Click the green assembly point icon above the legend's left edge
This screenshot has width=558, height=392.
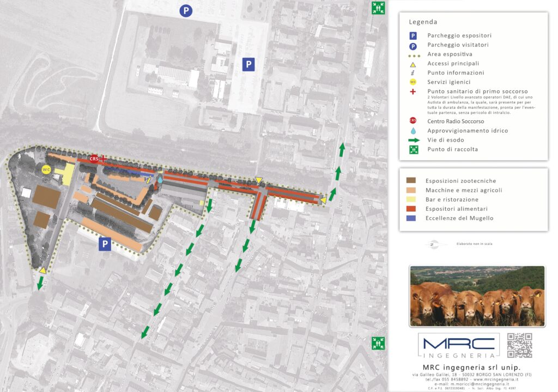[378, 8]
